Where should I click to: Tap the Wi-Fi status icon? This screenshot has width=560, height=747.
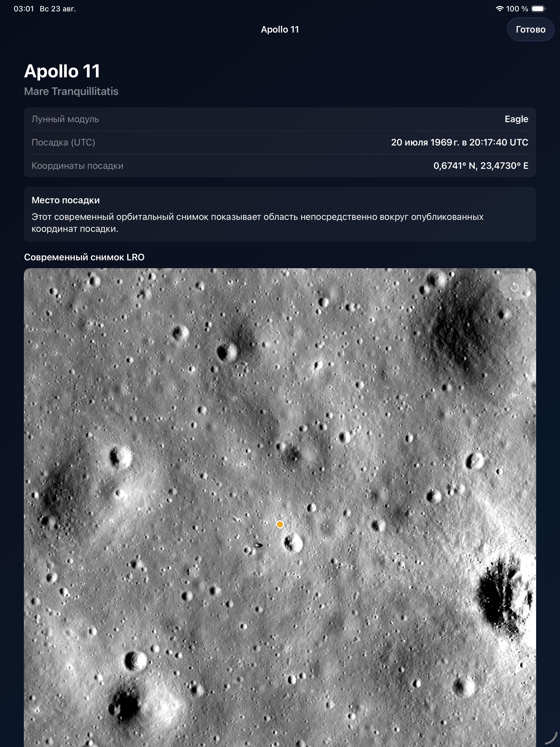(499, 9)
